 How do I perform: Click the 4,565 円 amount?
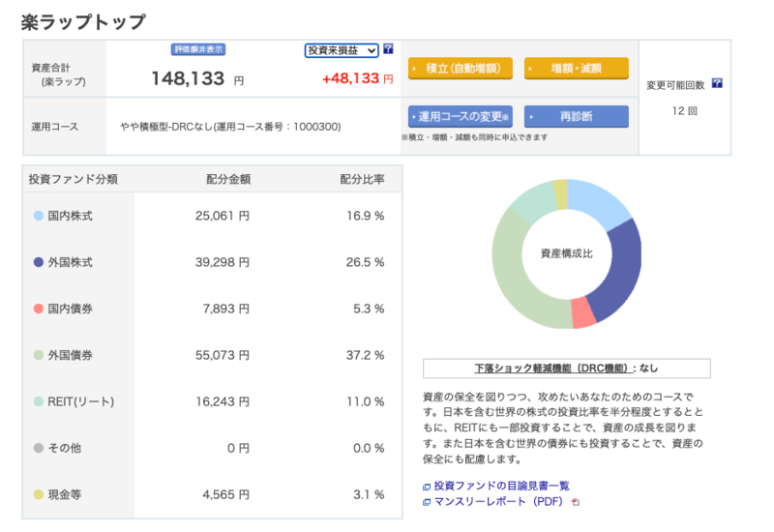click(226, 494)
